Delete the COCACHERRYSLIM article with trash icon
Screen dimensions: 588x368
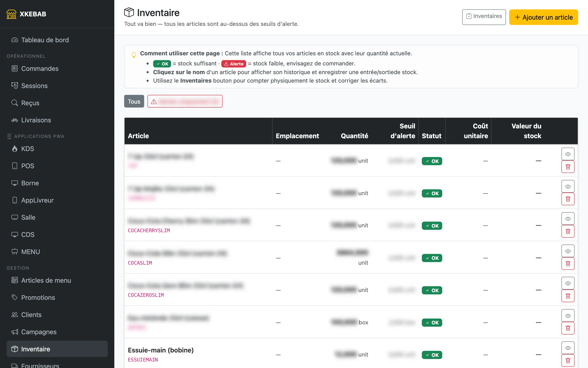568,231
